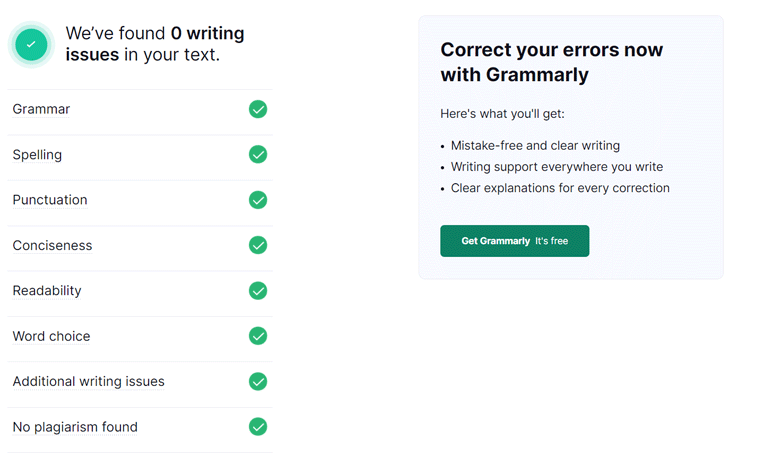Click the green checkmark beside Punctuation
This screenshot has height=471, width=780.
[258, 200]
